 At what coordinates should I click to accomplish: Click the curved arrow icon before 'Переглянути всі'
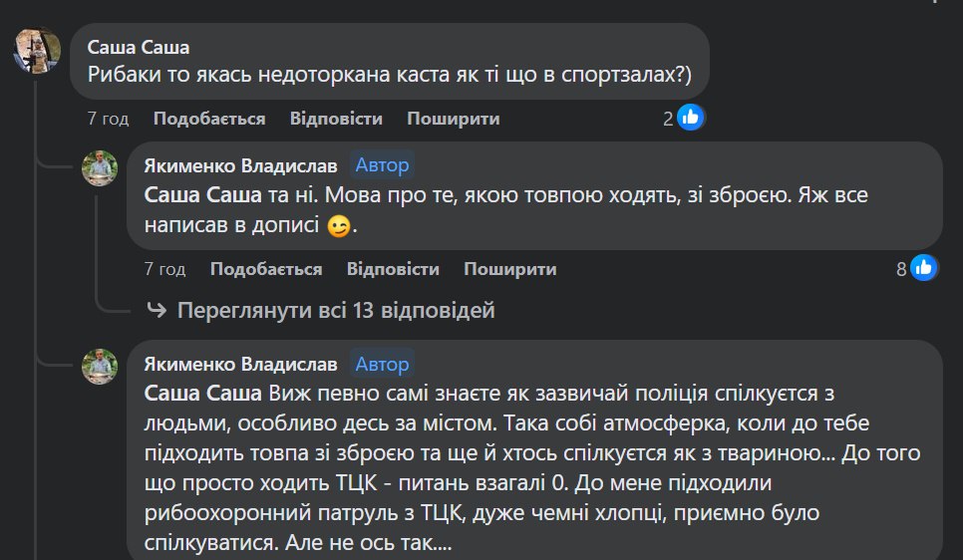tap(157, 311)
